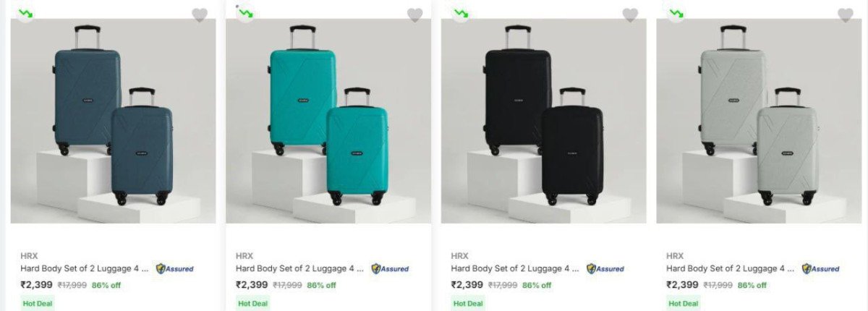This screenshot has height=311, width=868.
Task: View the black luggage set image
Action: [544, 123]
